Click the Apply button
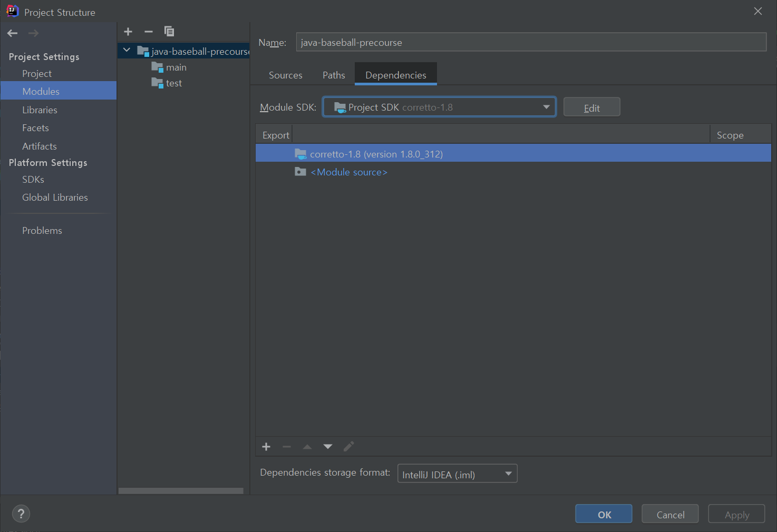 click(736, 514)
